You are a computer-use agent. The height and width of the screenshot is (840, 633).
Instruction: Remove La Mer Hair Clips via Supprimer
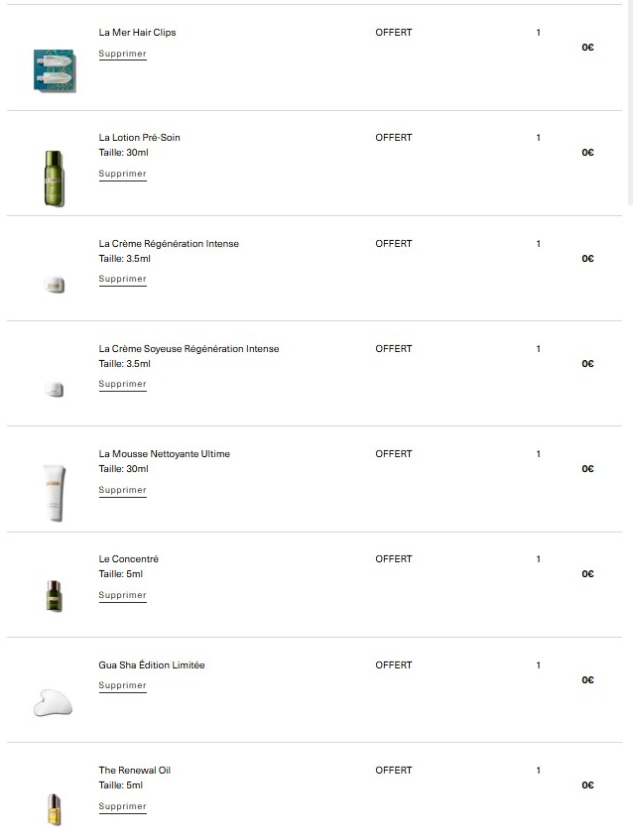click(x=122, y=54)
